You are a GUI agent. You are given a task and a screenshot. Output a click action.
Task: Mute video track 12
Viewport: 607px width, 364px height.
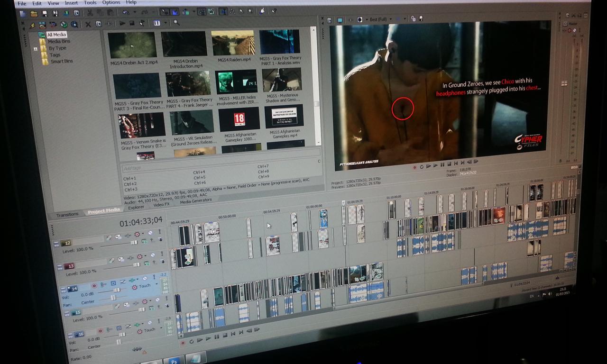click(x=150, y=233)
